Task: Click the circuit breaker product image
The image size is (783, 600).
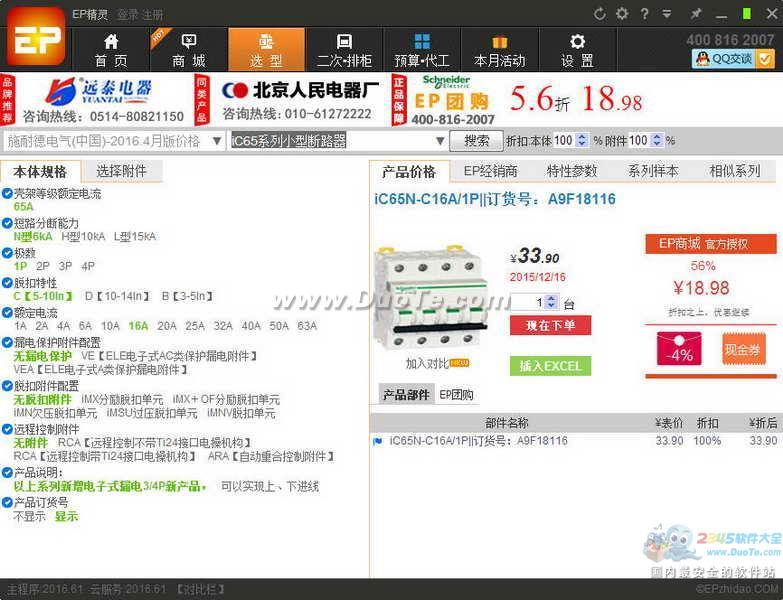Action: pyautogui.click(x=430, y=298)
